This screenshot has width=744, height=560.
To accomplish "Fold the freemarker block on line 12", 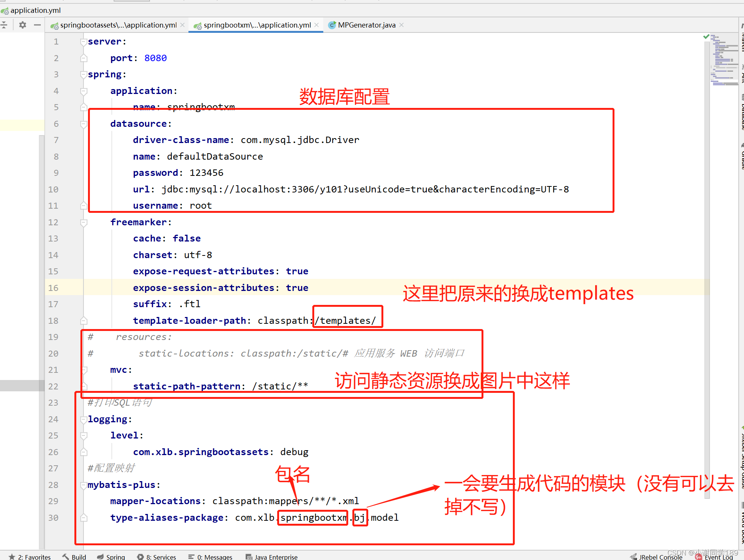I will pyautogui.click(x=84, y=223).
